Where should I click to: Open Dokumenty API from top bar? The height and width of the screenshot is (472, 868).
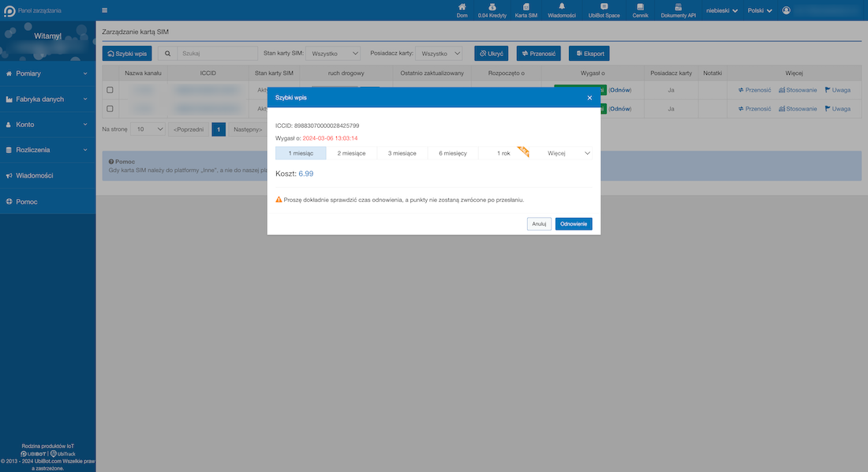(678, 10)
